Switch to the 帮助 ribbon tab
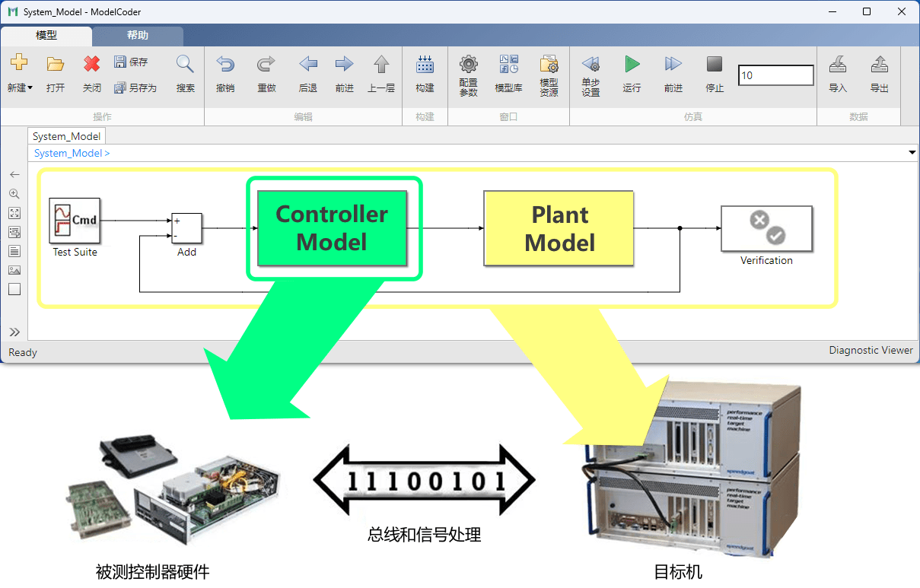The height and width of the screenshot is (588, 920). point(138,36)
